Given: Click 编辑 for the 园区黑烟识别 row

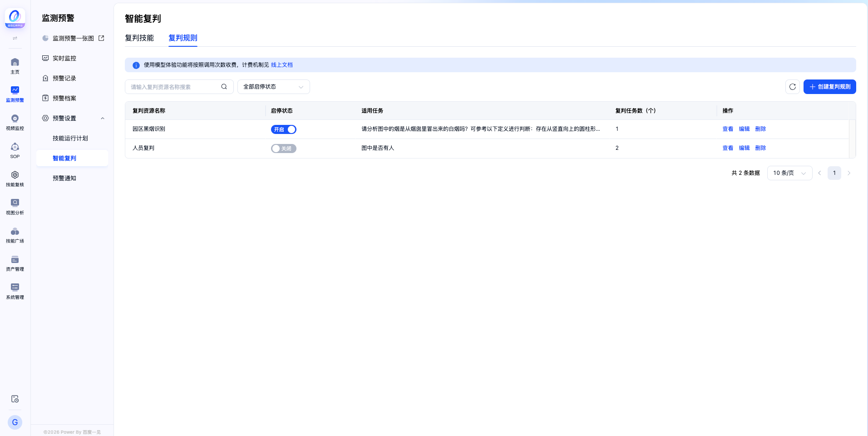Looking at the screenshot, I should [744, 129].
